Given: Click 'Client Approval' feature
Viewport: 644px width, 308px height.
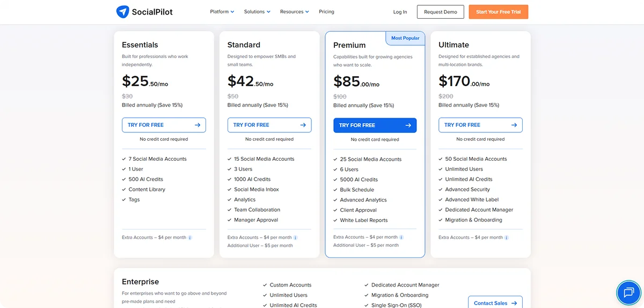Looking at the screenshot, I should pyautogui.click(x=358, y=211).
